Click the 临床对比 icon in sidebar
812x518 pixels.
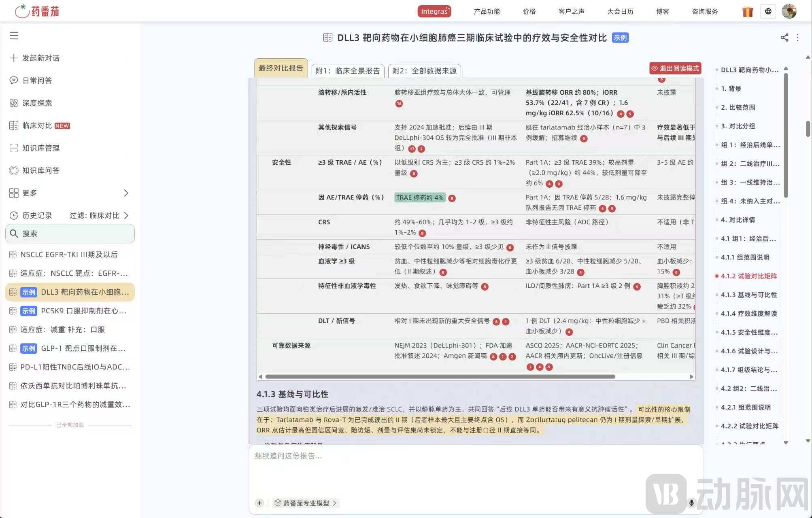14,125
